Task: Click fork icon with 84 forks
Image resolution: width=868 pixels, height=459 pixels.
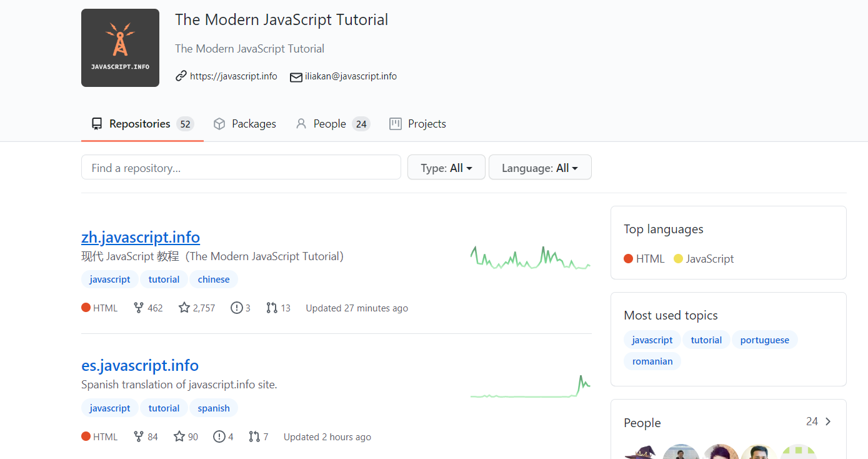Action: 139,436
